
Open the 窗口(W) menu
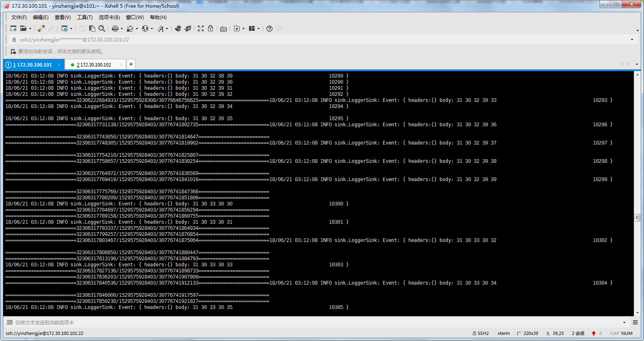coord(135,17)
